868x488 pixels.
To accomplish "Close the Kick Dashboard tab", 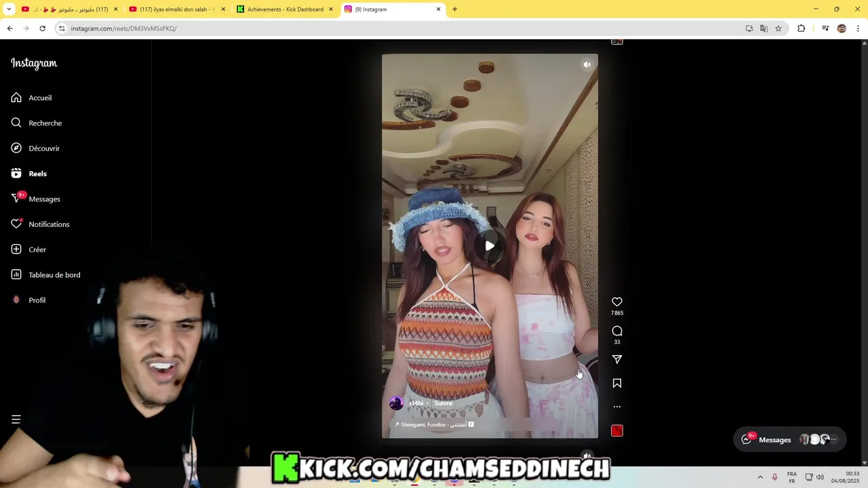I will 331,9.
